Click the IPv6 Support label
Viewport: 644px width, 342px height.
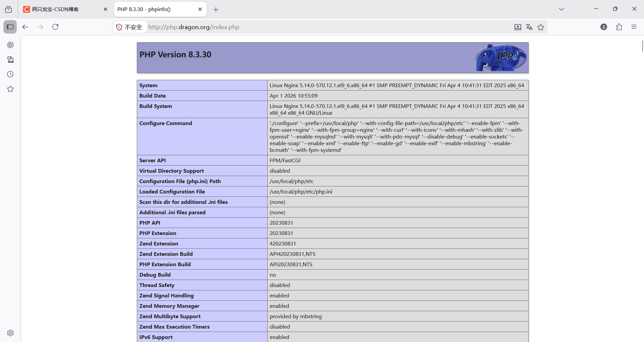(x=156, y=337)
